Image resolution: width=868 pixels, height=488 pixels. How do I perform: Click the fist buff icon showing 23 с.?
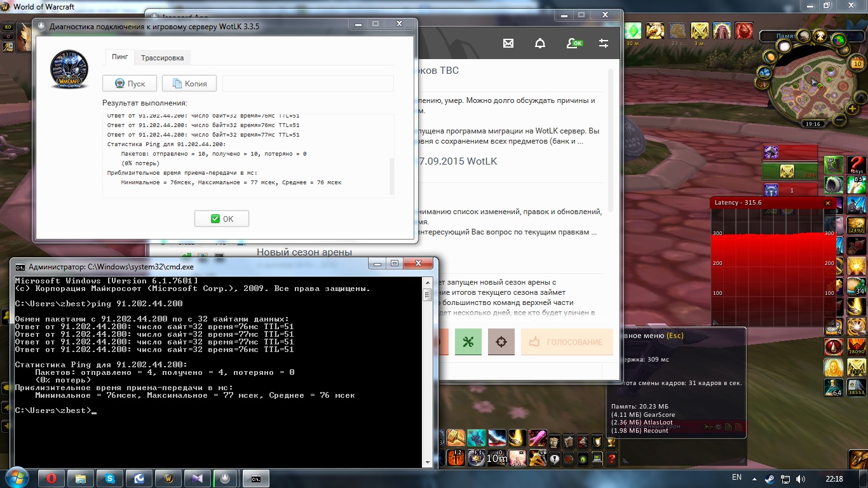pos(677,30)
